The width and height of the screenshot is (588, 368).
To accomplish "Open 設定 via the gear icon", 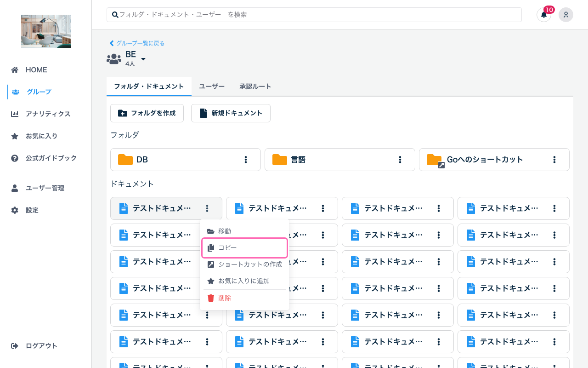I will 16,210.
